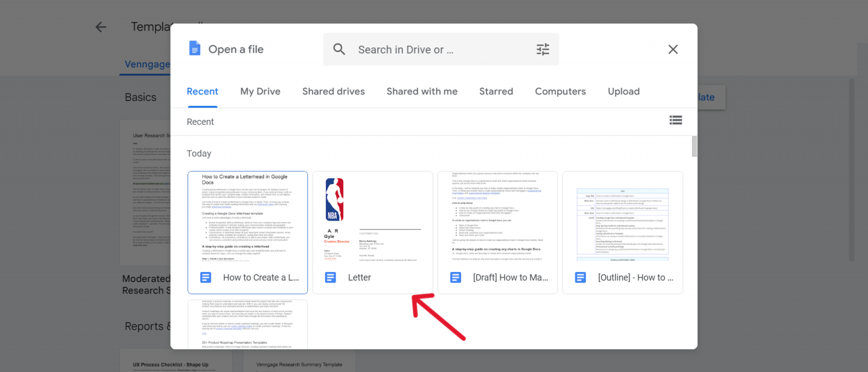868x372 pixels.
Task: Switch to list view using the layout icon
Action: tap(676, 120)
